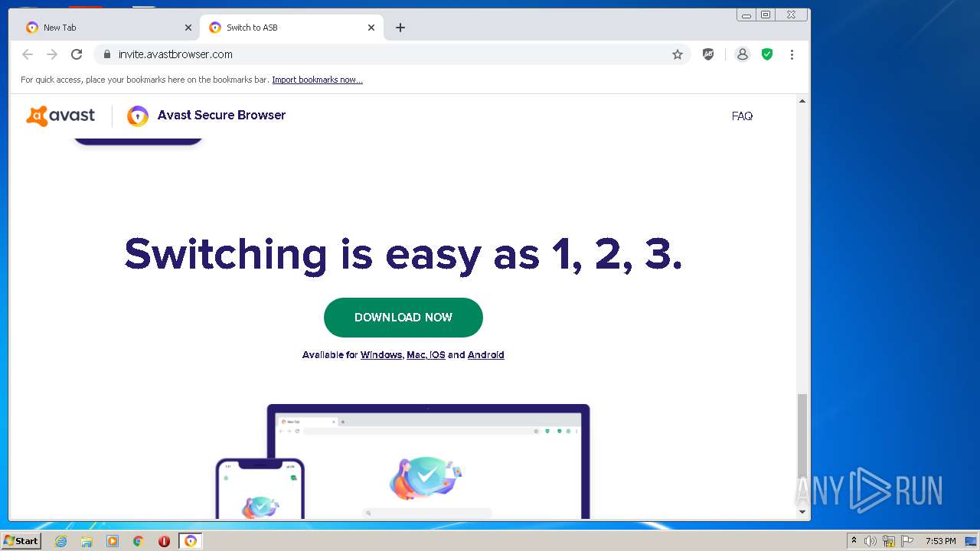Open the Android download link
980x551 pixels.
485,355
